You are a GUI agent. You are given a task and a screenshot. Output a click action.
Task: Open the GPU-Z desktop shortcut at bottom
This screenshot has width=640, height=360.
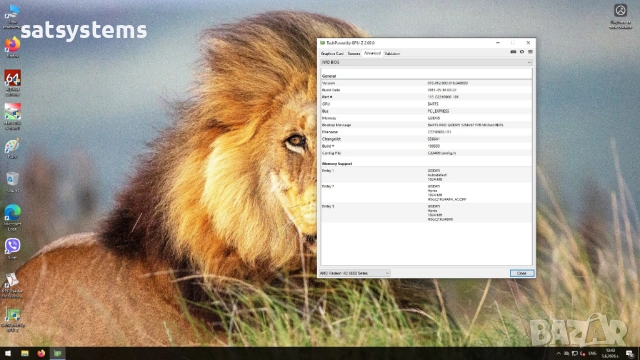12,319
